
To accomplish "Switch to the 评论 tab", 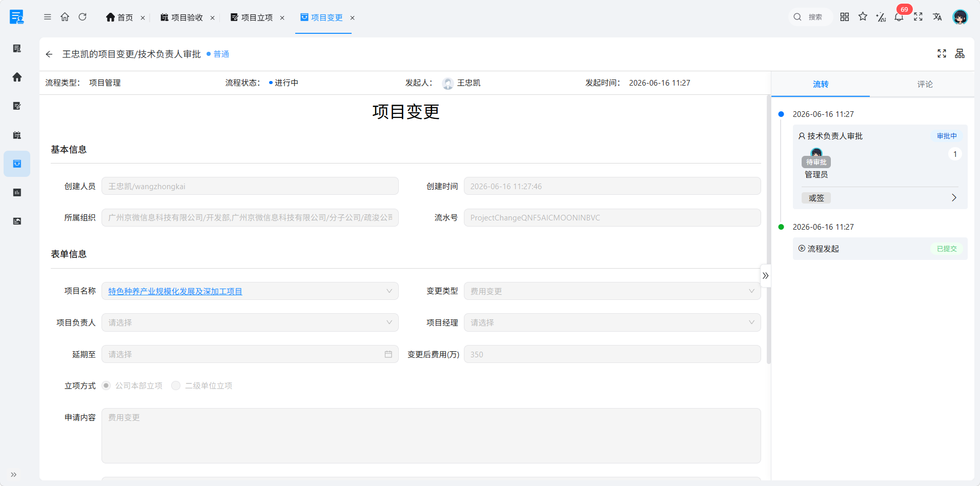I will point(925,84).
